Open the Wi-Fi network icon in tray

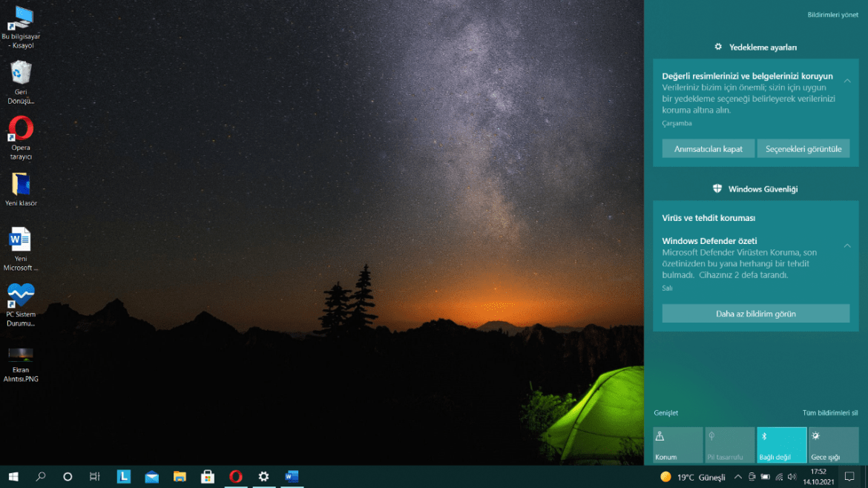tap(779, 477)
